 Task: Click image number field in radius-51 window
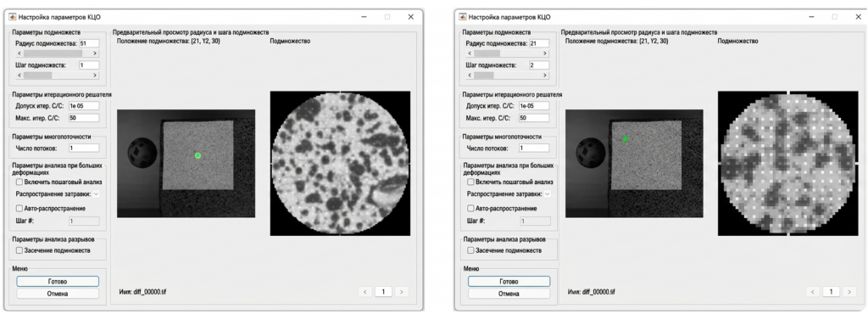[383, 291]
